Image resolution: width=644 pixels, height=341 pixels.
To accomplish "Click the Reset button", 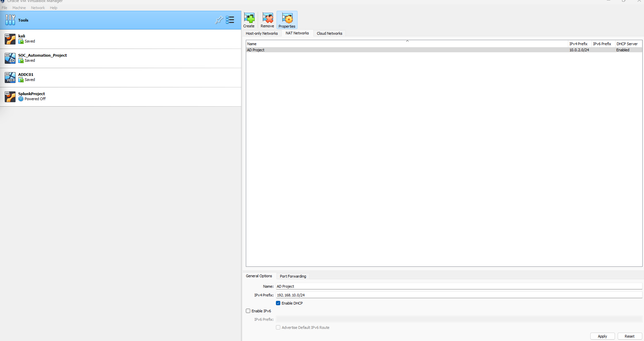I will tap(629, 336).
